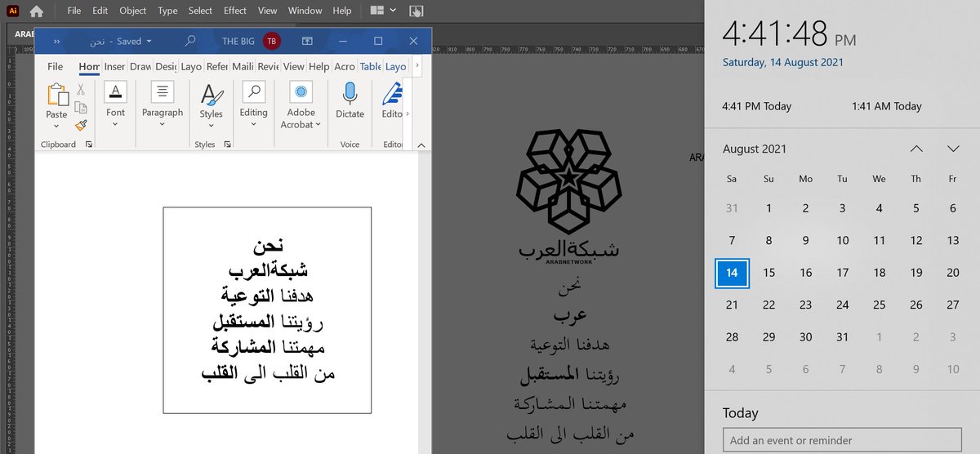This screenshot has height=454, width=980.
Task: Open Illustrator's Arrange Documents icon
Action: (x=376, y=11)
